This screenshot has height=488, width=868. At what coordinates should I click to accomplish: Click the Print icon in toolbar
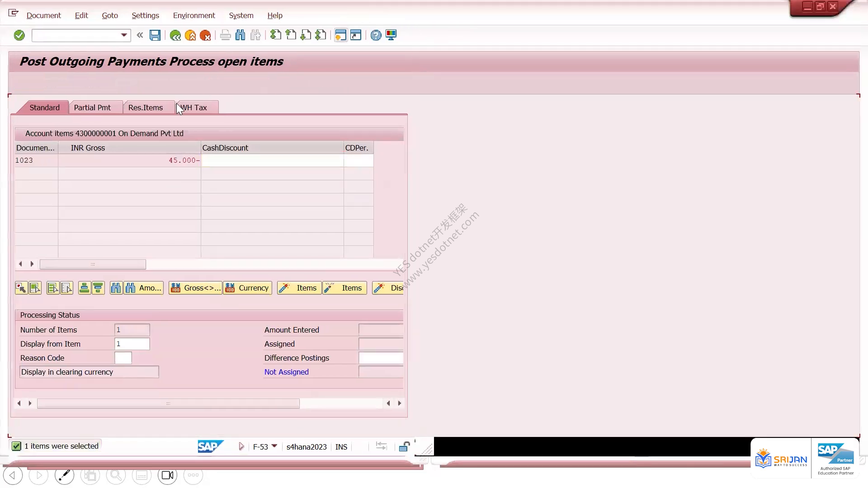[x=225, y=35]
